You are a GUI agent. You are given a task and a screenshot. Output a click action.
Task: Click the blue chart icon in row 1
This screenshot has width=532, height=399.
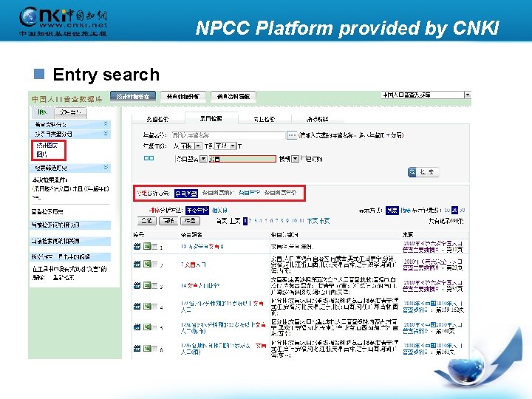click(137, 247)
